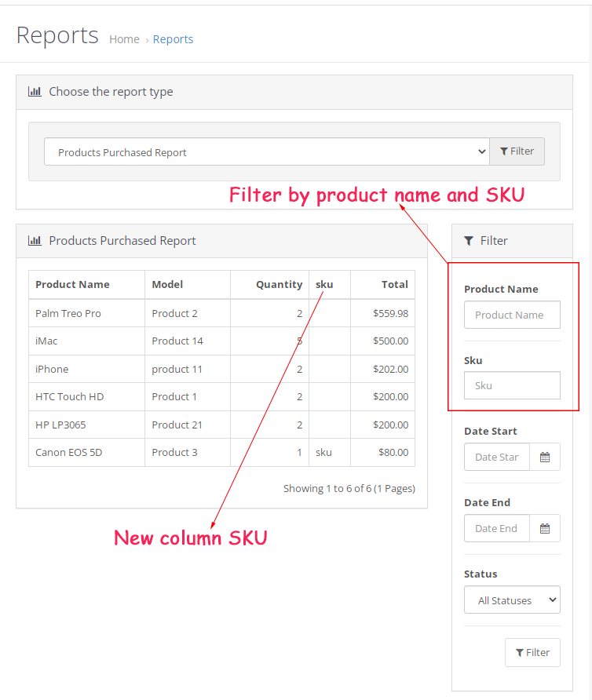Click the bar chart icon beside Products Purchased Report

pos(35,241)
